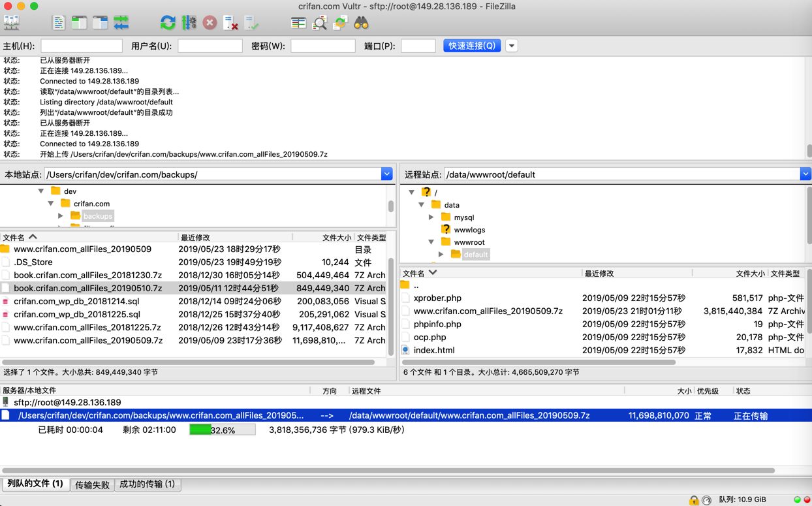The height and width of the screenshot is (506, 812).
Task: Click the parent folder '..' icon
Action: (x=405, y=285)
